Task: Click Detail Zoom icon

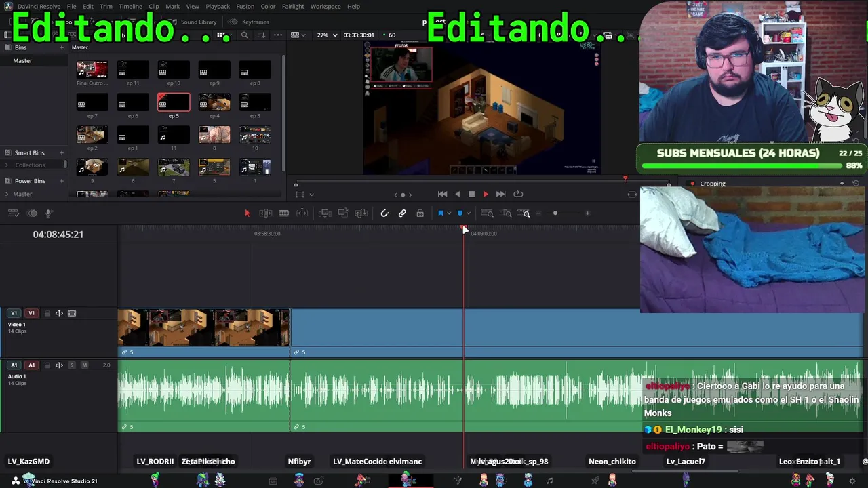Action: (x=507, y=213)
